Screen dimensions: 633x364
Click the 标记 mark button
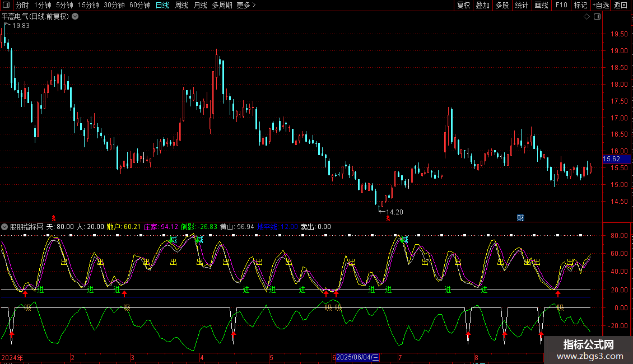click(580, 5)
